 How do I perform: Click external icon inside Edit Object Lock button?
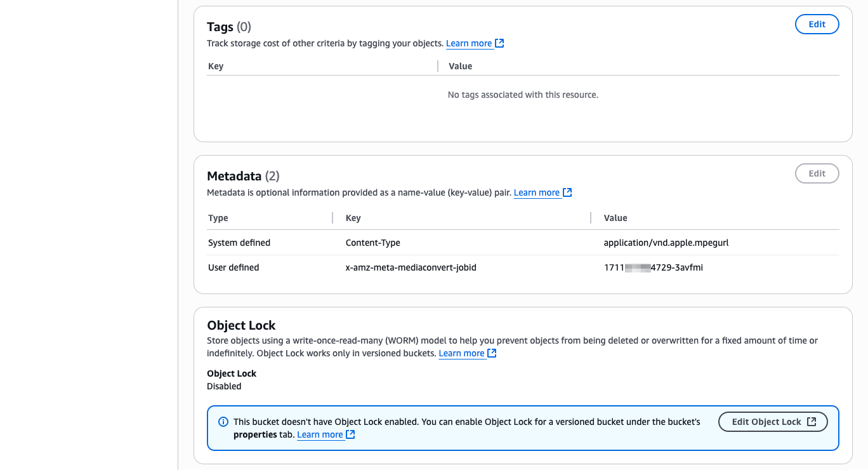812,422
